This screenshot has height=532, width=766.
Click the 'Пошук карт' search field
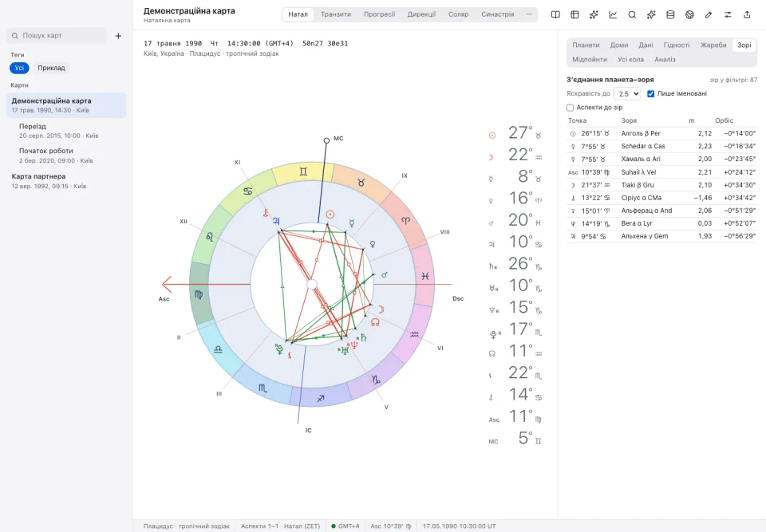point(56,36)
